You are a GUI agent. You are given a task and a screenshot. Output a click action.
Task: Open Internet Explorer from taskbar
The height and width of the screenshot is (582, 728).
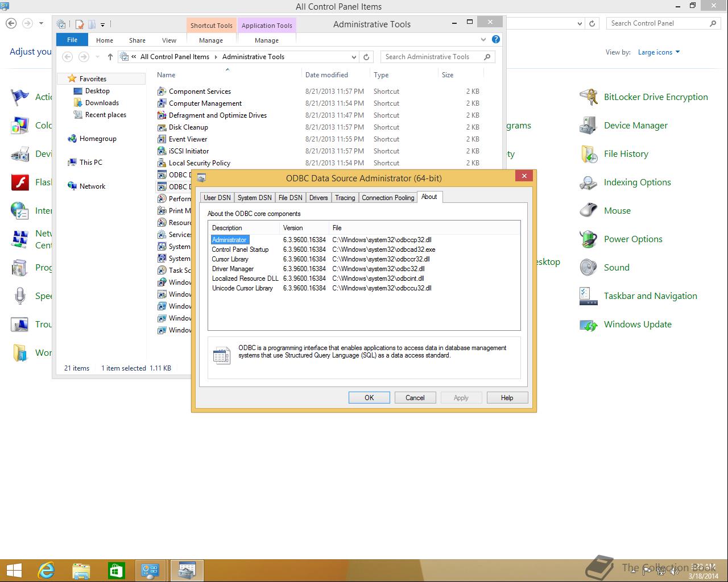click(x=45, y=570)
